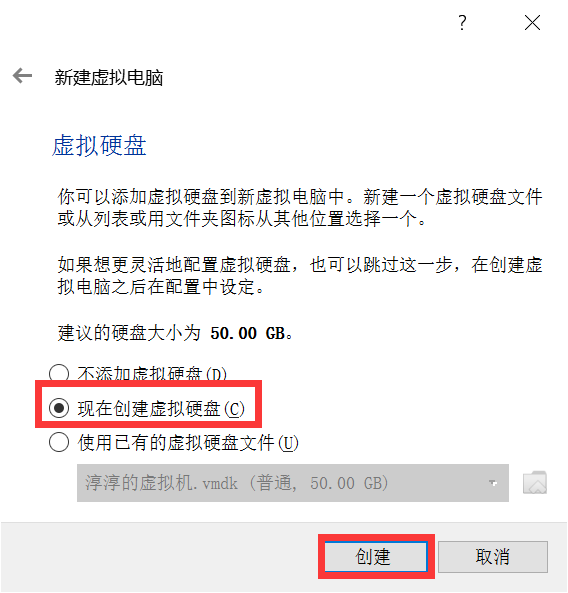Image resolution: width=568 pixels, height=593 pixels.
Task: Close the 新建虚拟电脑 dialog with X
Action: click(x=532, y=23)
